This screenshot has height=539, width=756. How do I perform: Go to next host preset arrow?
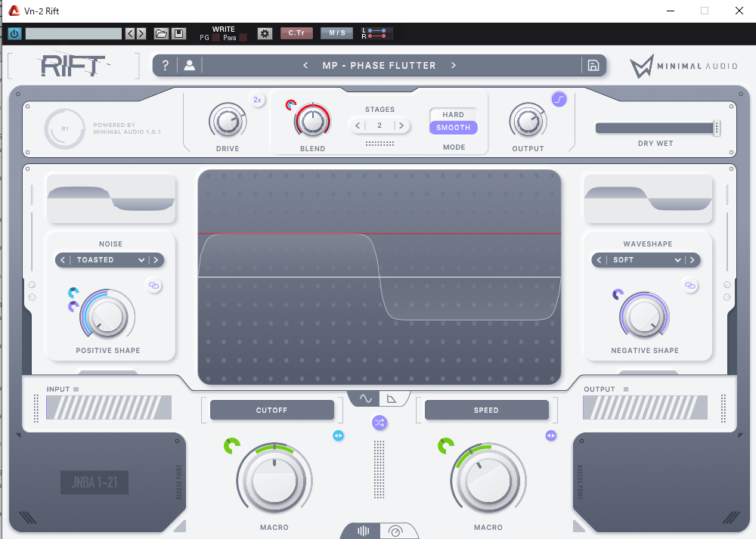pos(141,33)
